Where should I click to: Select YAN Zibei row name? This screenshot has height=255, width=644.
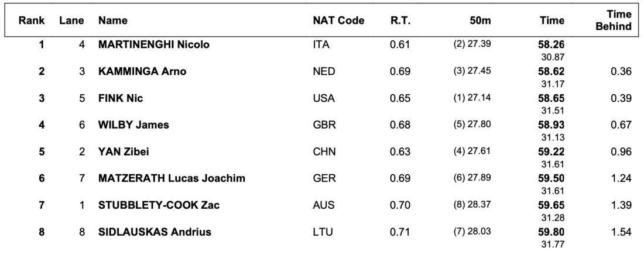[x=124, y=152]
